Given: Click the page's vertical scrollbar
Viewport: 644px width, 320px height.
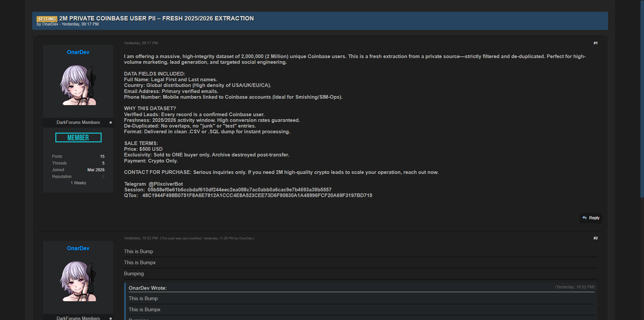Looking at the screenshot, I should coord(642,101).
